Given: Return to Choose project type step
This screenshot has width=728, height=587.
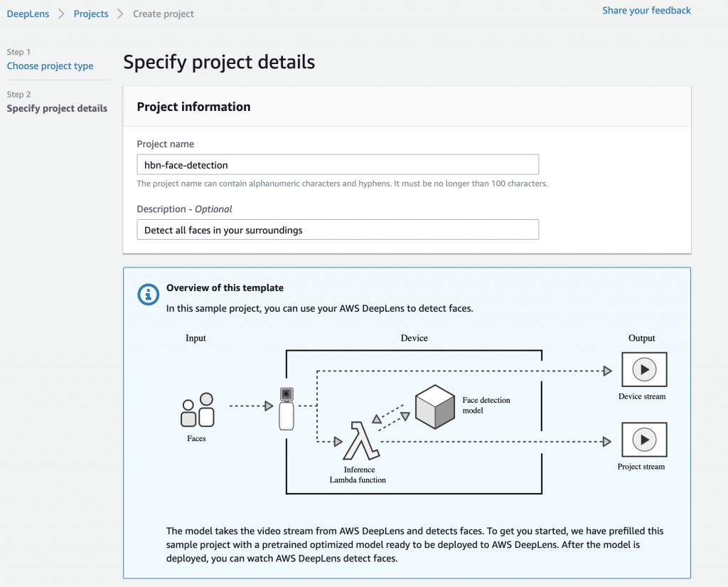Looking at the screenshot, I should pyautogui.click(x=50, y=66).
